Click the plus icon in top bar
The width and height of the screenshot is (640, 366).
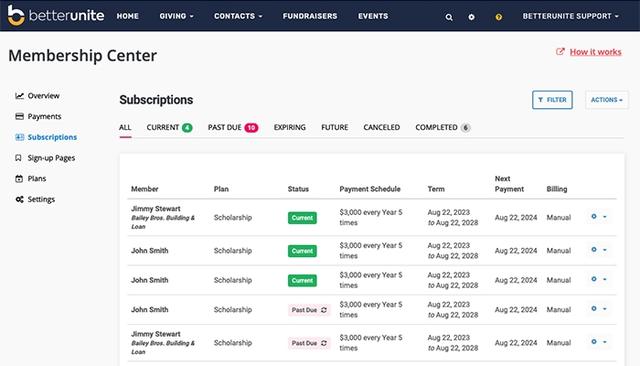(x=471, y=17)
